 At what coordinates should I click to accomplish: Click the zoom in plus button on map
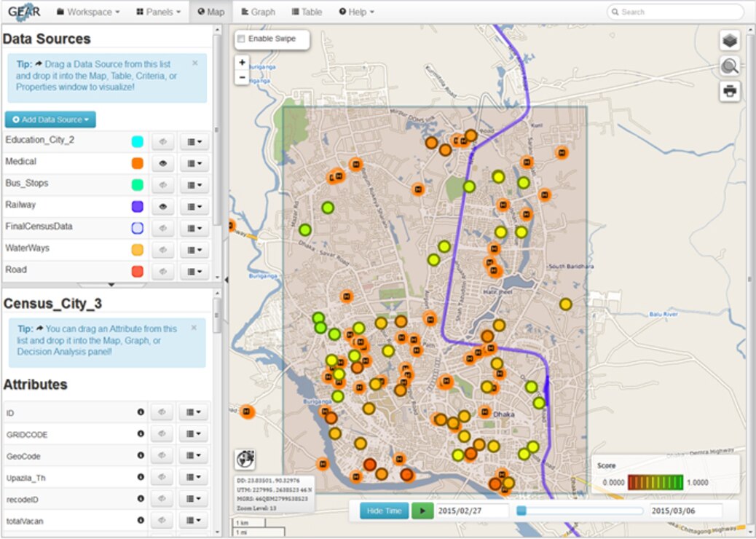(242, 63)
